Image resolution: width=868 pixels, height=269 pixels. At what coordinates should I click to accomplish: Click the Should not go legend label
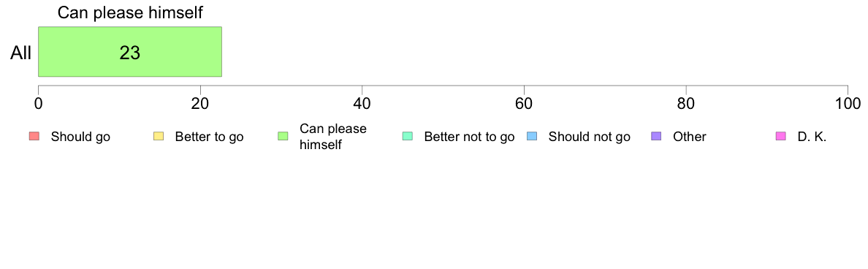(x=589, y=137)
